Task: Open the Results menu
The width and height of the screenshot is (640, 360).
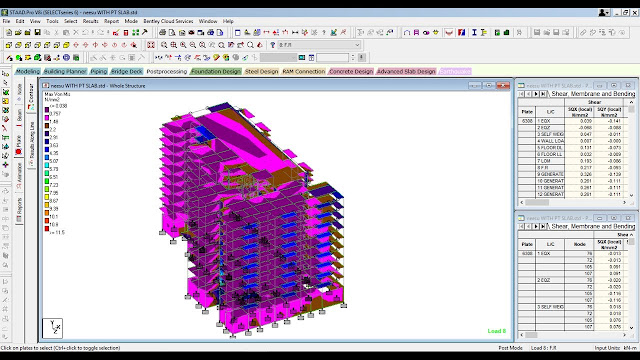Action: click(90, 21)
